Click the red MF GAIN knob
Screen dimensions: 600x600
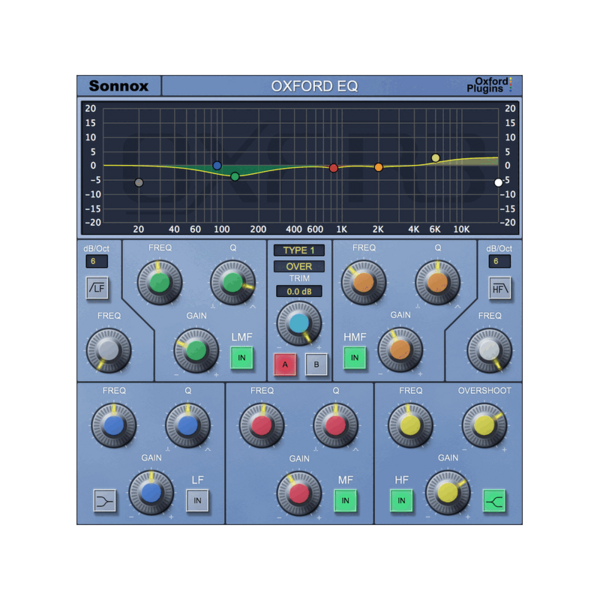tap(299, 493)
